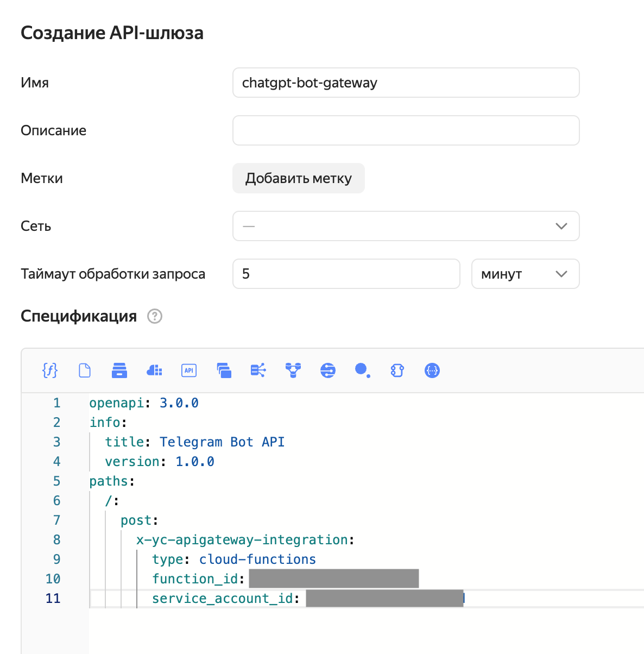Click the API badge icon in the toolbar
This screenshot has height=654, width=644.
point(189,370)
